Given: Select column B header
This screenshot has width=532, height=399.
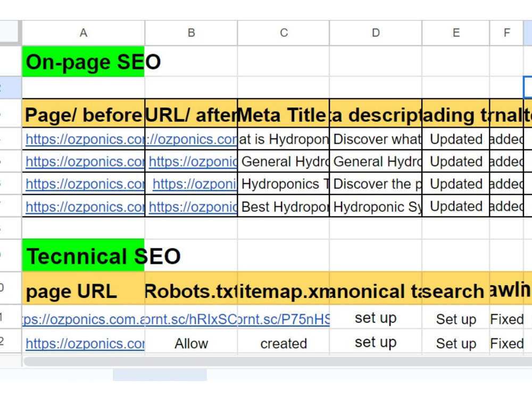Looking at the screenshot, I should [x=192, y=33].
